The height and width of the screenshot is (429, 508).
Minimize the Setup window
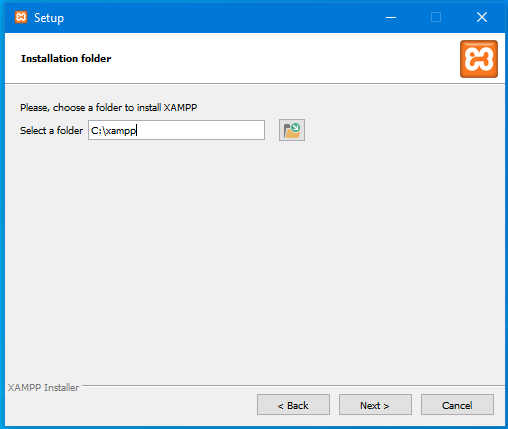(x=391, y=17)
